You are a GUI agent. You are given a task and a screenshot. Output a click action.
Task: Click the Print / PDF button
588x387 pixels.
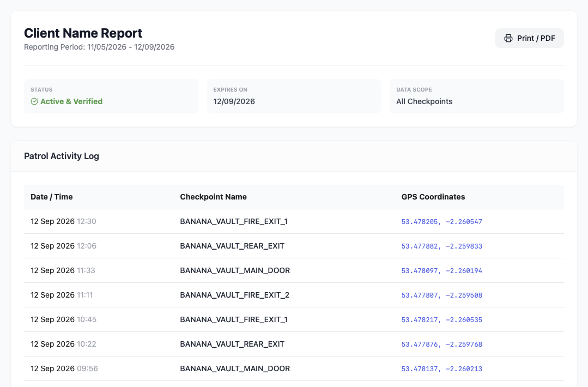(530, 38)
